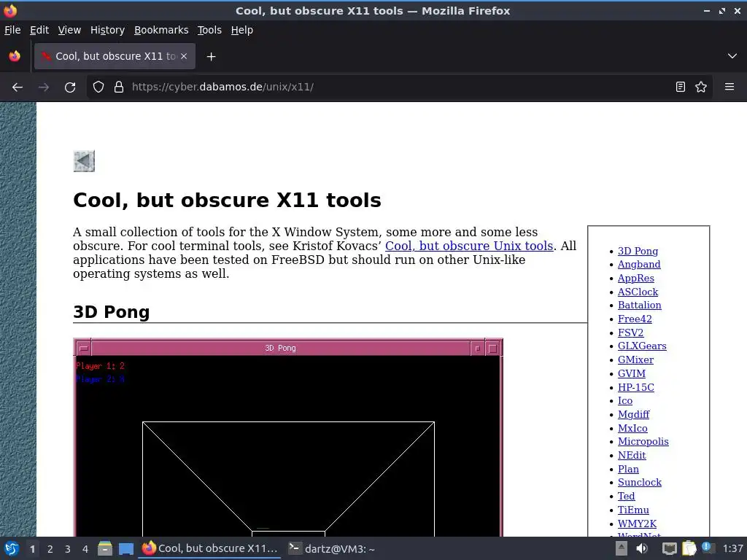747x560 pixels.
Task: Jump to AppRes in the index
Action: click(x=636, y=278)
